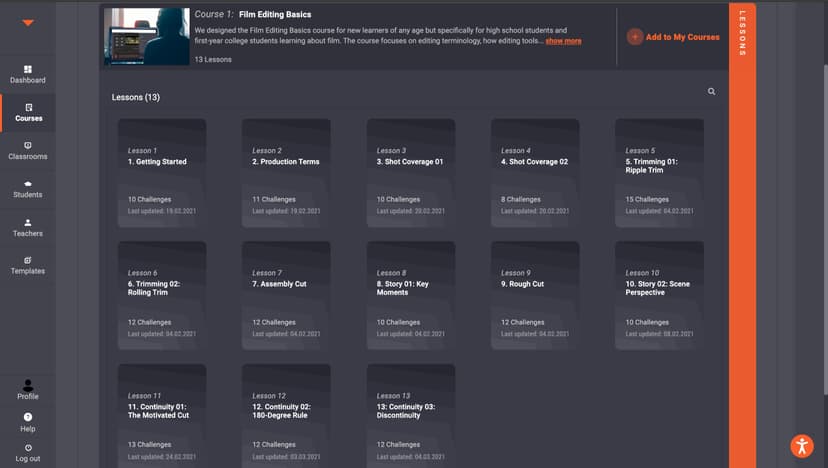Open the Teachers sidebar icon
Image resolution: width=828 pixels, height=468 pixels.
[x=28, y=222]
